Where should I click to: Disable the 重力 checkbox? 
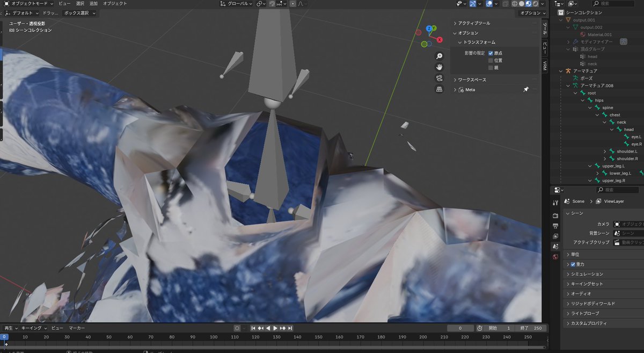pos(573,264)
